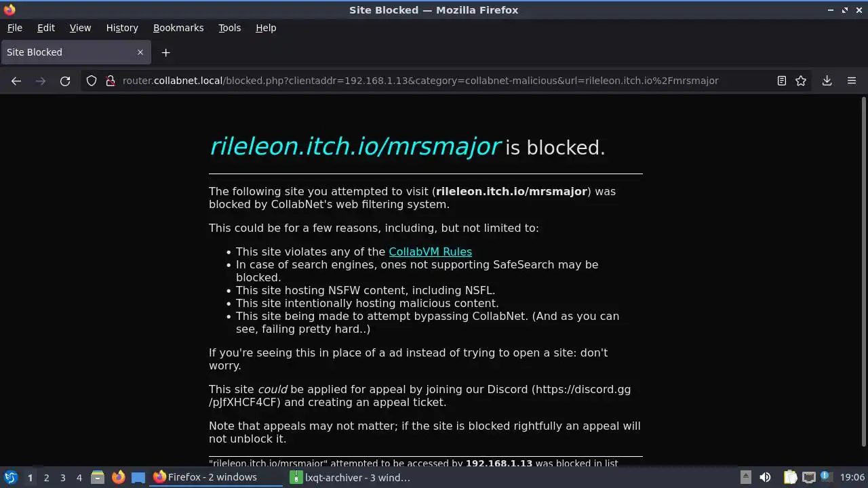
Task: Open the Bookmarks menu
Action: 178,28
